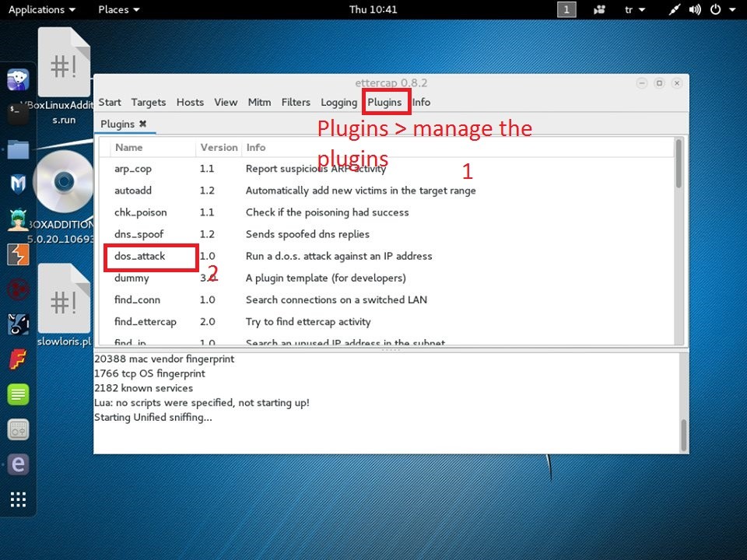Viewport: 747px width, 560px height.
Task: Close the Plugins tab with its X
Action: pyautogui.click(x=142, y=124)
